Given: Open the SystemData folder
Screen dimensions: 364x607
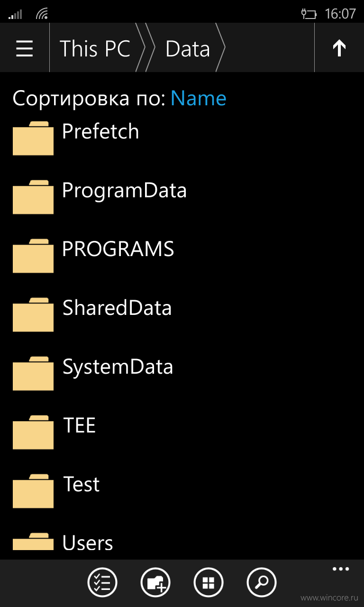Looking at the screenshot, I should tap(182, 373).
